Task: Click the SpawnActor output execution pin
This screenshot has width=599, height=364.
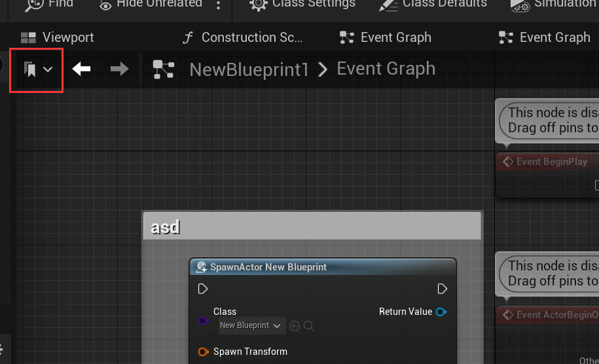Action: pyautogui.click(x=442, y=289)
